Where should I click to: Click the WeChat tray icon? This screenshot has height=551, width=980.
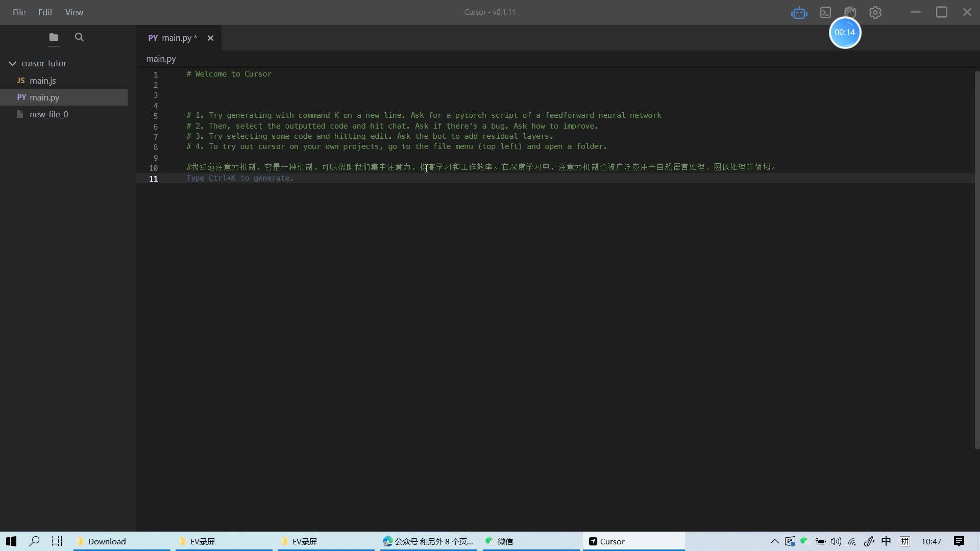805,541
